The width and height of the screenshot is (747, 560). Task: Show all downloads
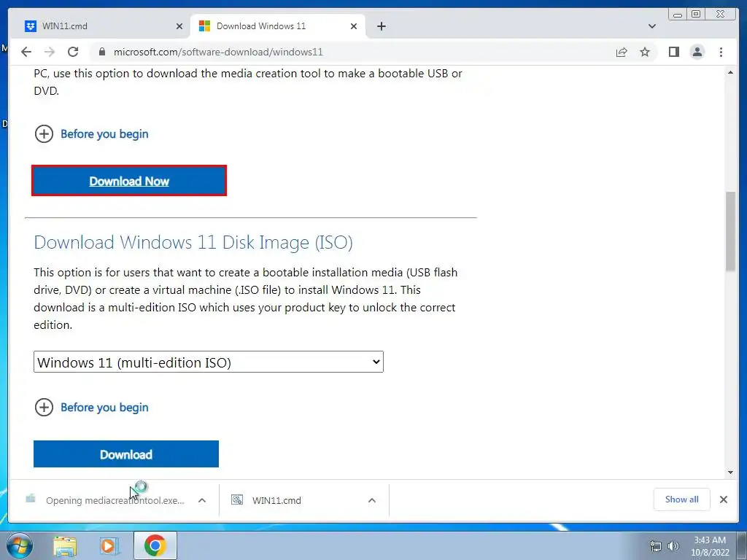point(682,499)
